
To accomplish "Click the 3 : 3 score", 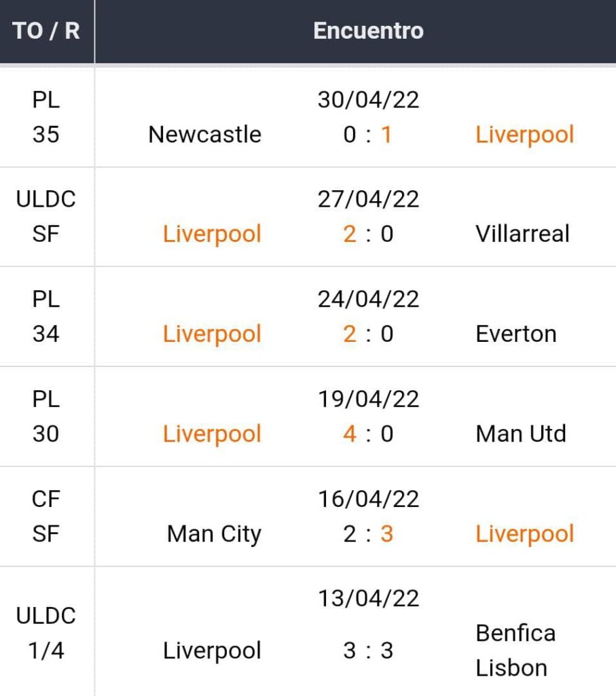I will pyautogui.click(x=368, y=650).
